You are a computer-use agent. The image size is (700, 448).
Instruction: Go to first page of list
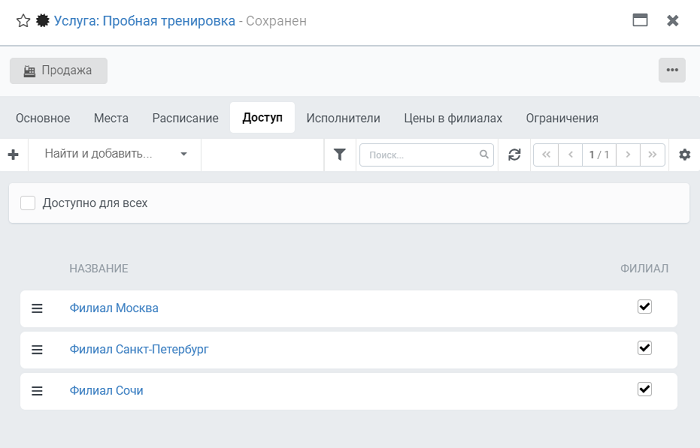tap(546, 155)
